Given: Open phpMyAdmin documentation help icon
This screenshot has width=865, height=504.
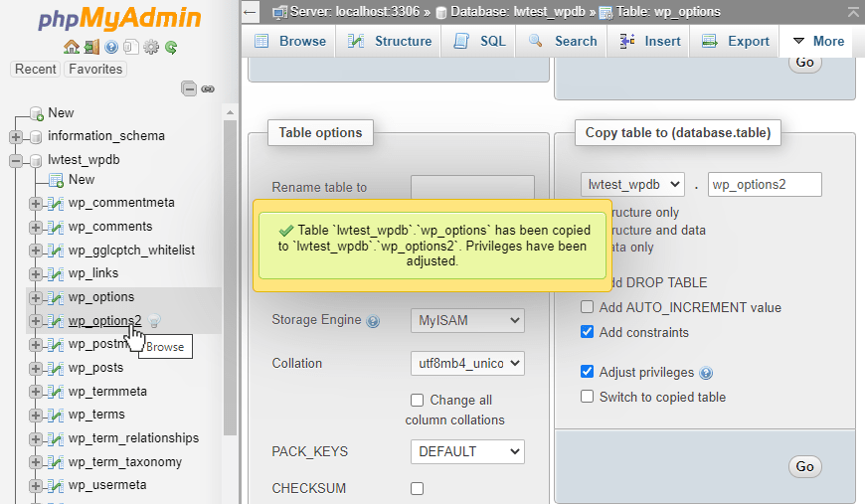Looking at the screenshot, I should tap(111, 48).
